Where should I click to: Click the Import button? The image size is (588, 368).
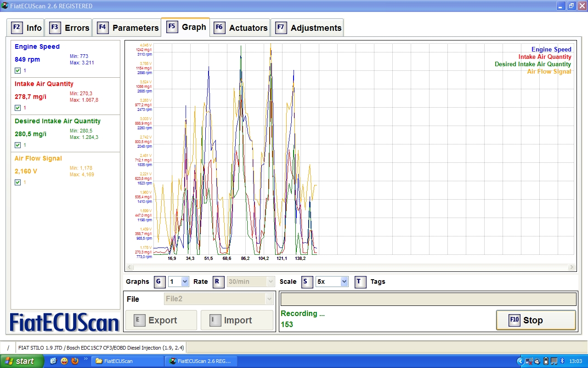click(237, 320)
